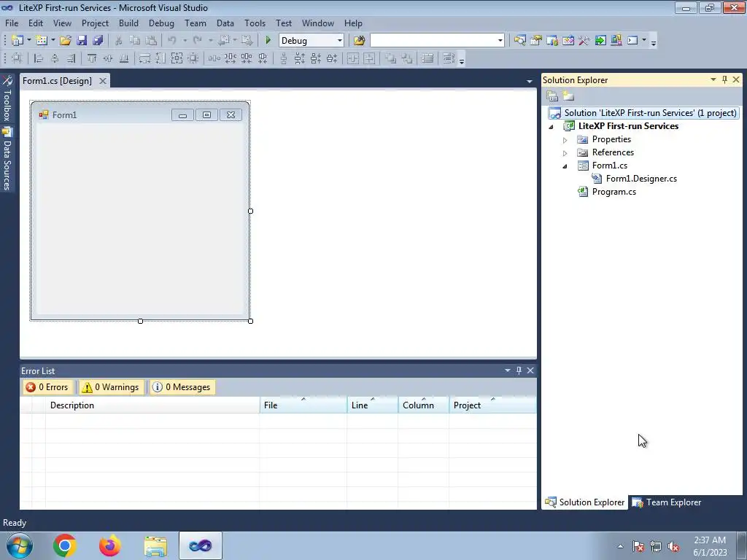This screenshot has width=747, height=560.
Task: Open the Debug configuration dropdown
Action: tap(340, 41)
